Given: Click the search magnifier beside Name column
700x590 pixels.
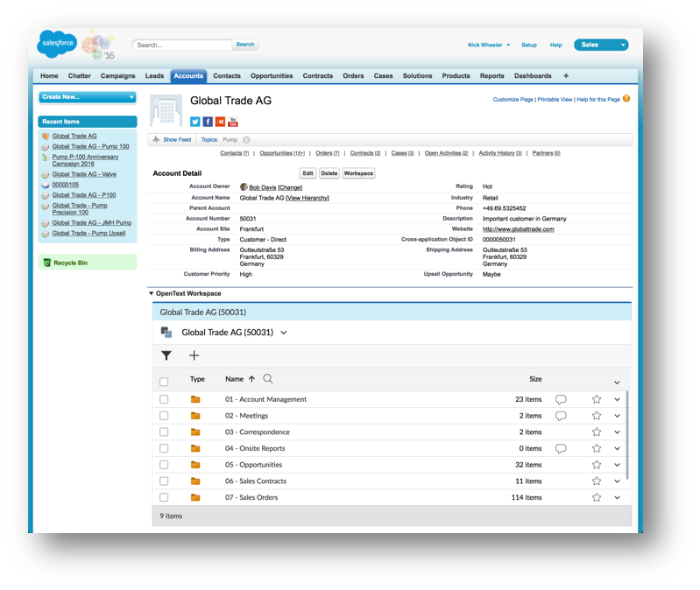Looking at the screenshot, I should click(x=268, y=379).
